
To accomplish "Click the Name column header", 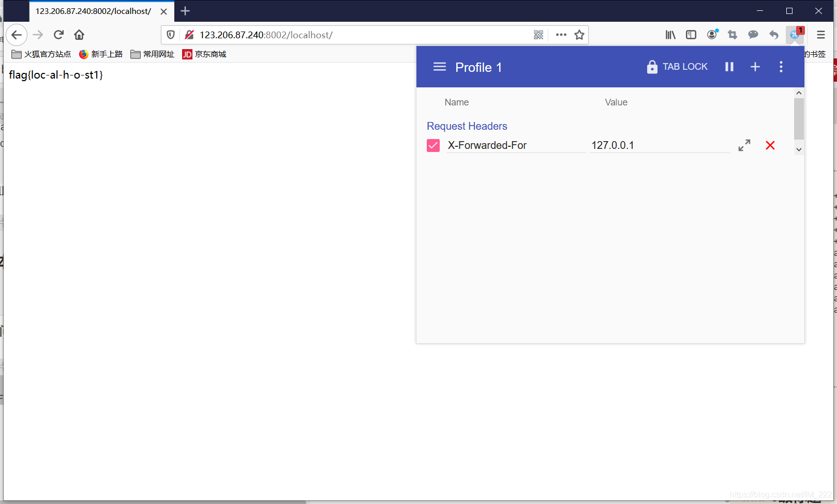I will (457, 102).
